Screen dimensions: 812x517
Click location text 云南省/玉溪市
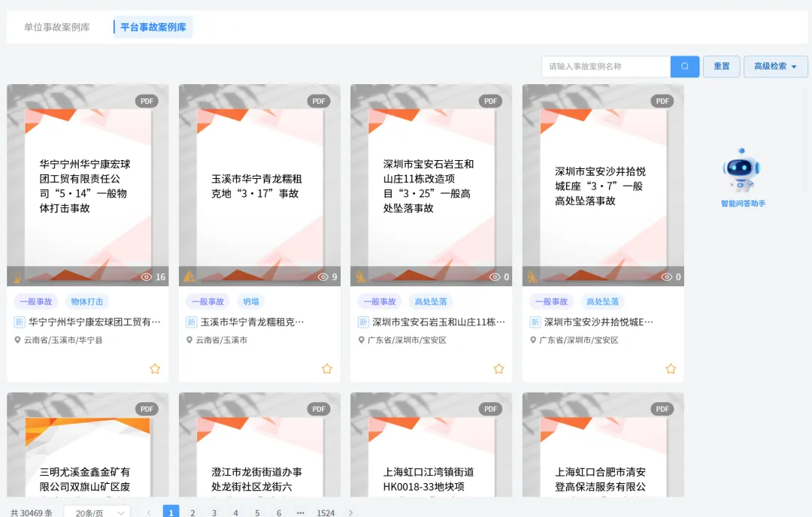point(222,340)
